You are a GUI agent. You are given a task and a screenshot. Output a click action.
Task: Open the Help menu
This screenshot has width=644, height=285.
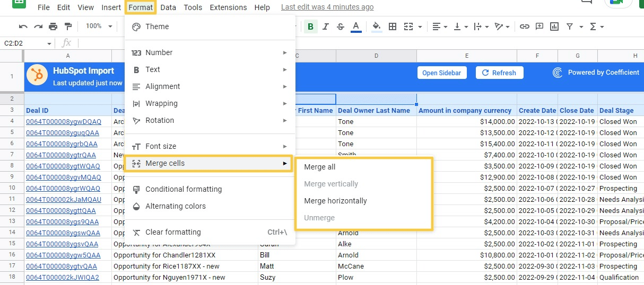(x=262, y=7)
